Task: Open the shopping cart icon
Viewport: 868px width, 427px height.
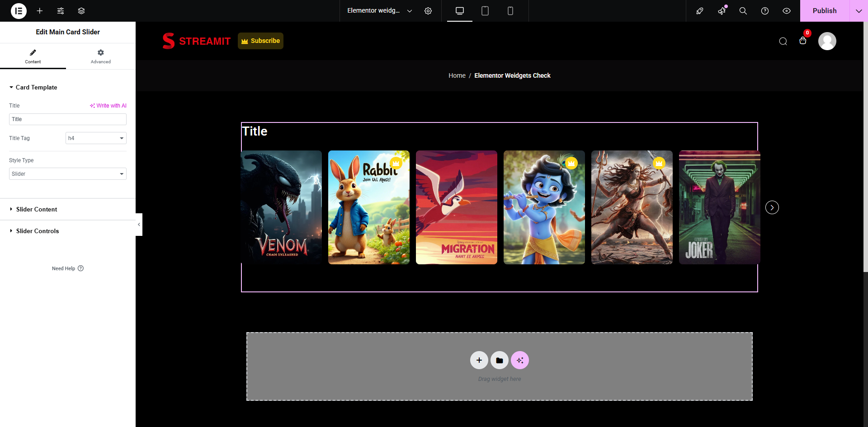Action: pos(803,41)
